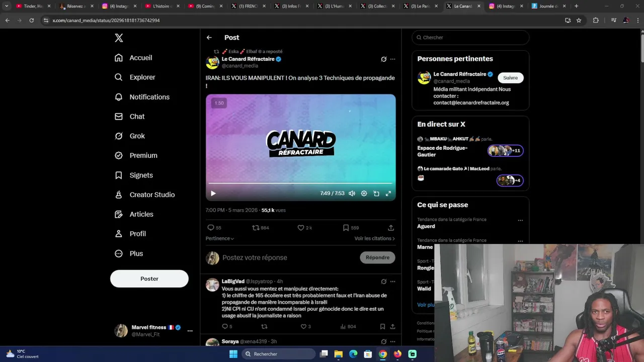This screenshot has height=362, width=644.
Task: Share LaBigVad's reply
Action: (x=392, y=327)
